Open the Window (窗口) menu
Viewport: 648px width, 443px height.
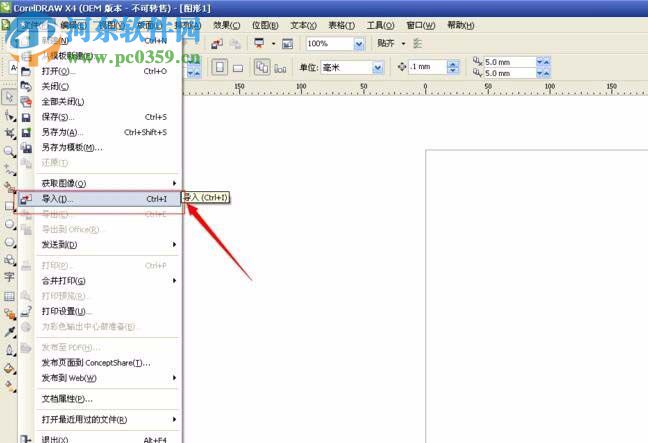421,25
